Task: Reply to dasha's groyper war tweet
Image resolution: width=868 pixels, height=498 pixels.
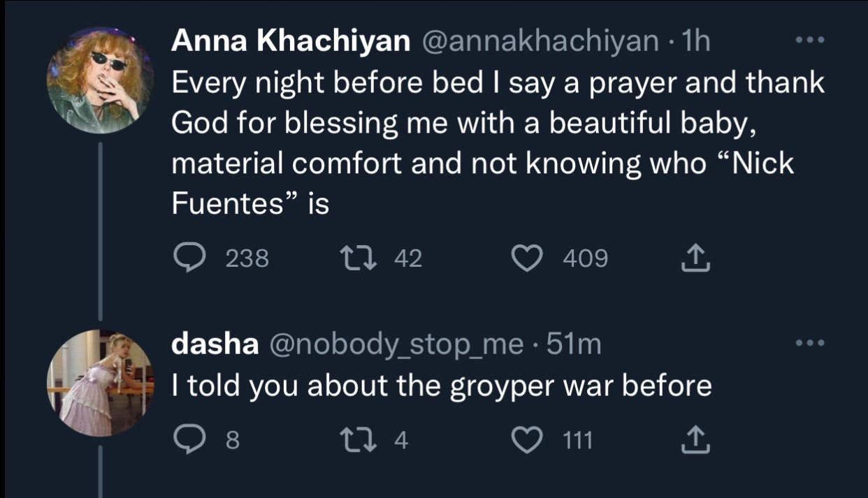Action: tap(187, 440)
